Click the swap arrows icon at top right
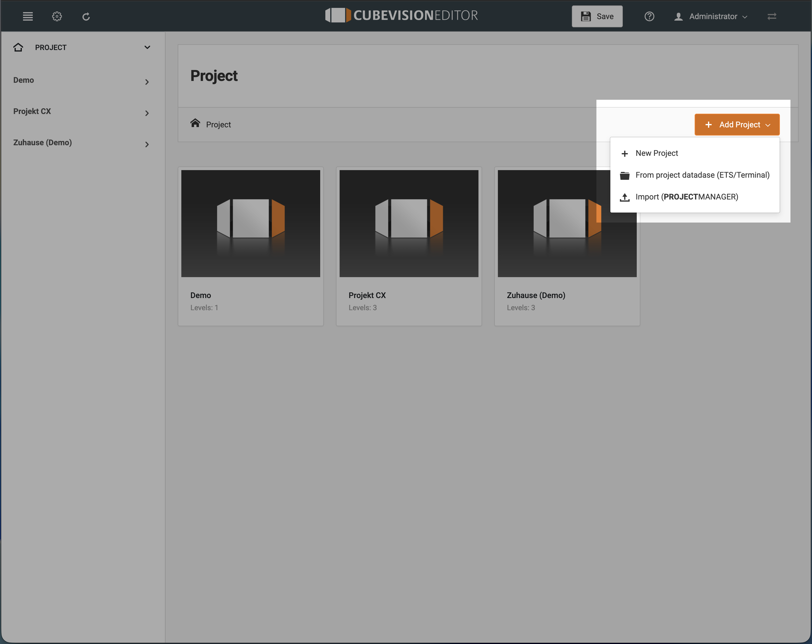Image resolution: width=812 pixels, height=644 pixels. click(772, 16)
